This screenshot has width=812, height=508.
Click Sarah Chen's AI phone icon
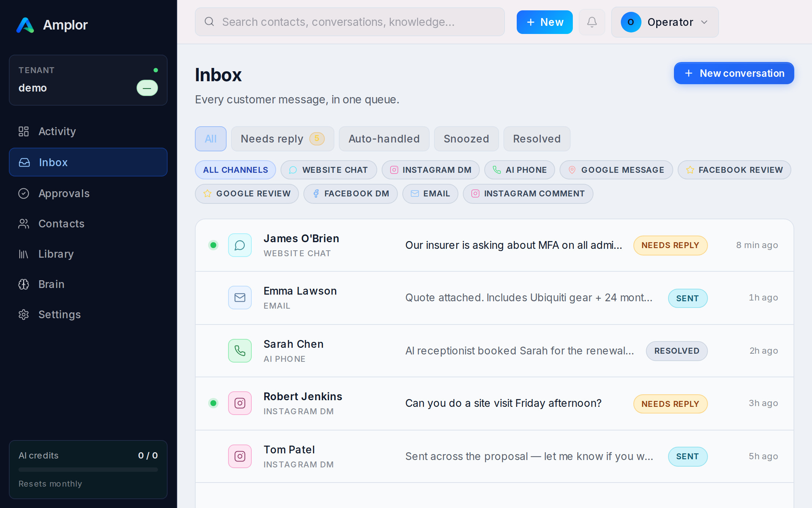[x=240, y=351]
